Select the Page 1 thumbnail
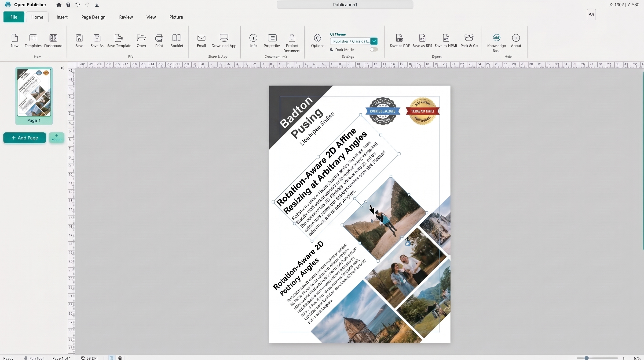 (34, 96)
